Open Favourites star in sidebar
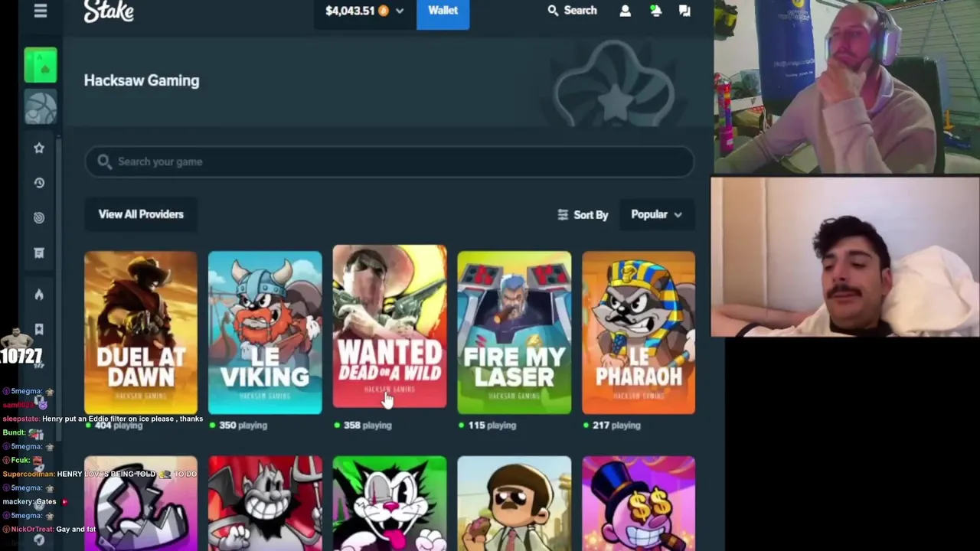Image resolution: width=980 pixels, height=551 pixels. (39, 148)
